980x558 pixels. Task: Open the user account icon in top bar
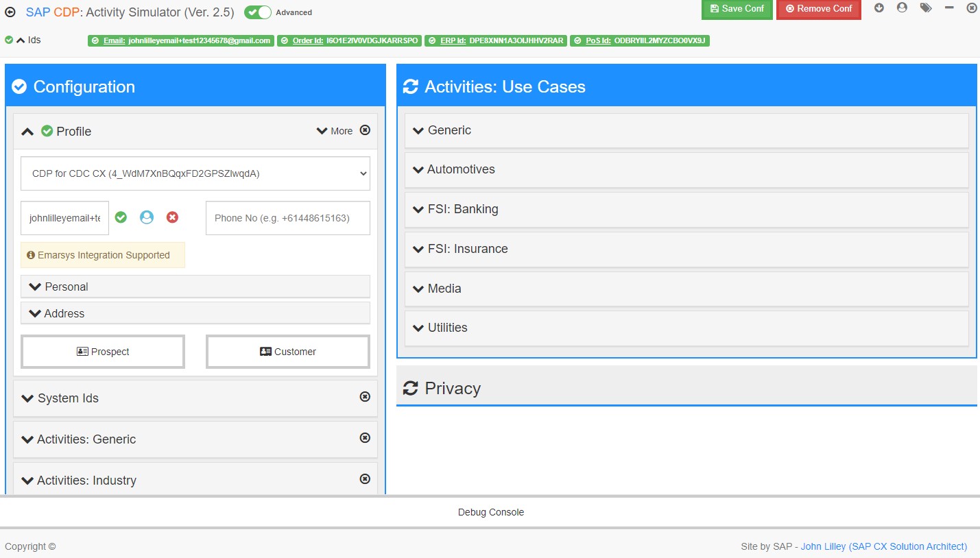902,8
